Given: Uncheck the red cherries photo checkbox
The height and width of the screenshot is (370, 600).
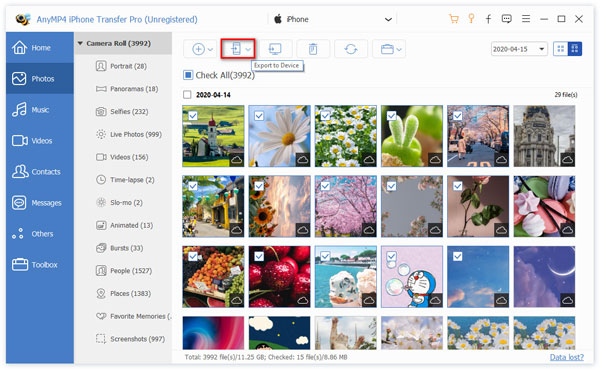Looking at the screenshot, I should (x=259, y=256).
